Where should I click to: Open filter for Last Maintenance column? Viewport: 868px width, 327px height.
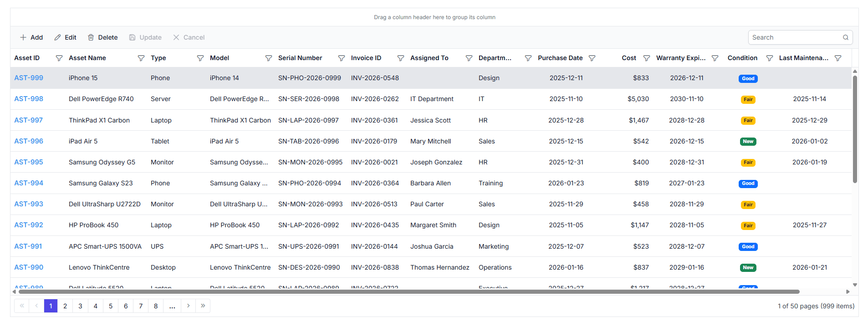(838, 58)
